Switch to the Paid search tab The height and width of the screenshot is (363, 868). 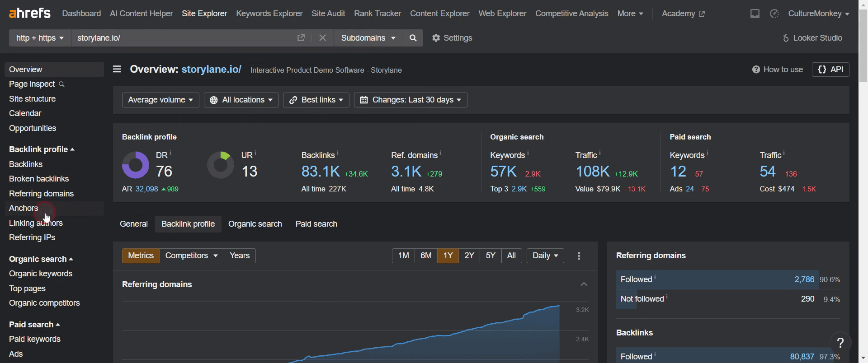316,224
